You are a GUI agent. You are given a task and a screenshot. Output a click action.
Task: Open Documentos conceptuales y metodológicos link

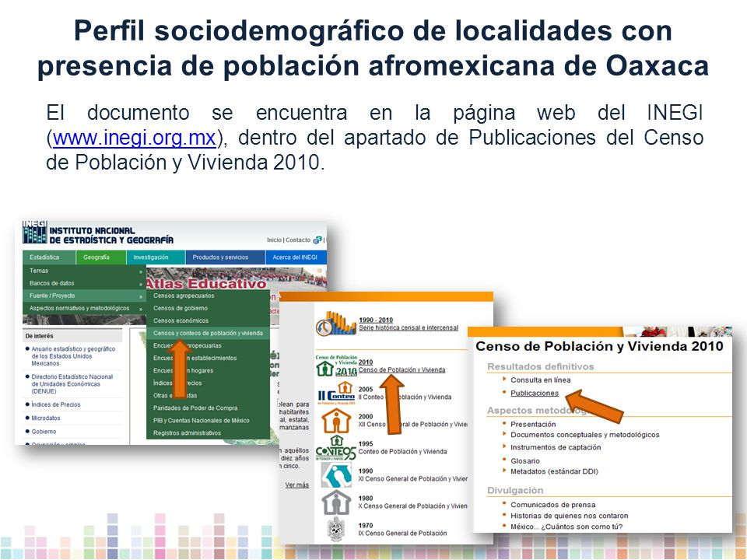(585, 434)
